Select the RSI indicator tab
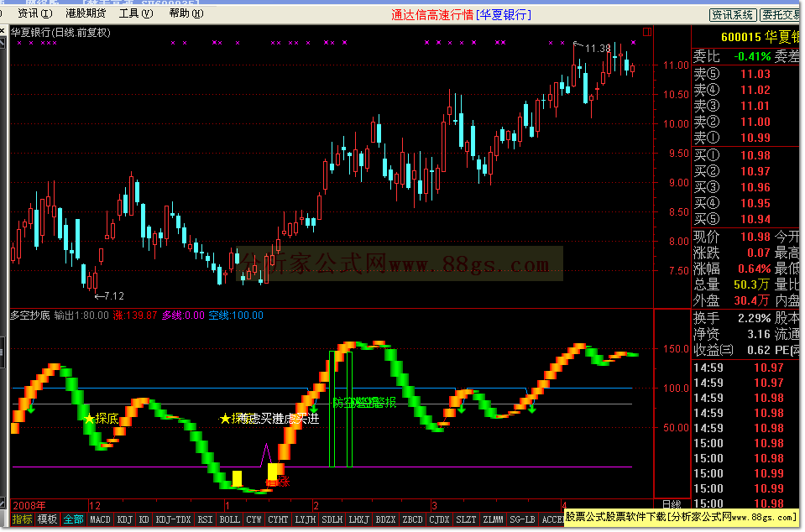 pyautogui.click(x=205, y=519)
